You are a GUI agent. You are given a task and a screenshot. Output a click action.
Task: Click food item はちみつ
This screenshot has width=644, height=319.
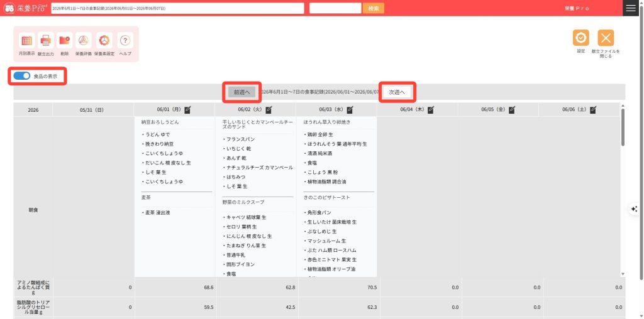point(235,177)
